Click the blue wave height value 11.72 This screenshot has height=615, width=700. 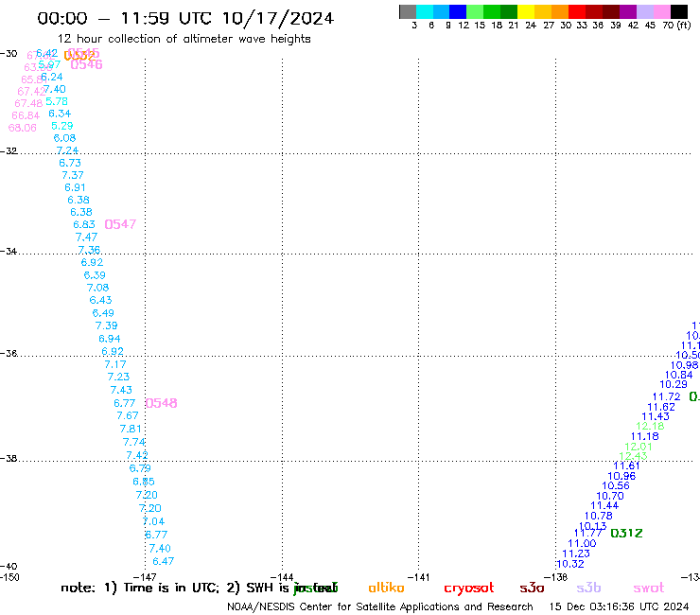tap(667, 396)
